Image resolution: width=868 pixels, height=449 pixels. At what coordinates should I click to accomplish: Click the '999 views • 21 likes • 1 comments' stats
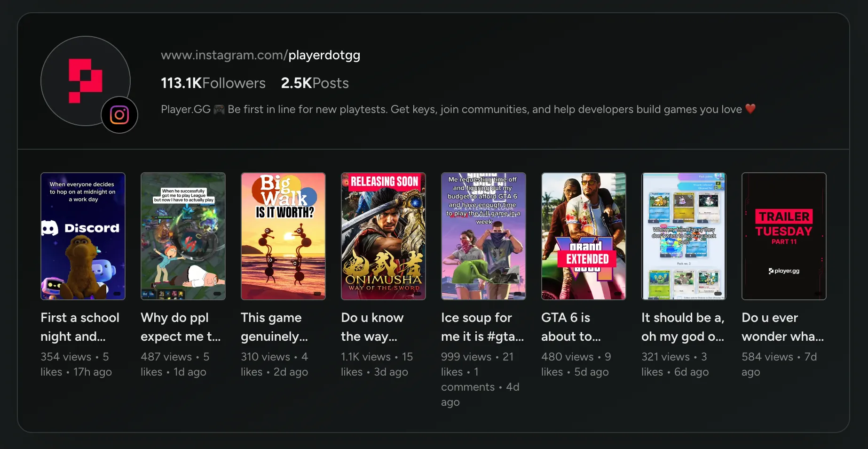click(x=480, y=379)
